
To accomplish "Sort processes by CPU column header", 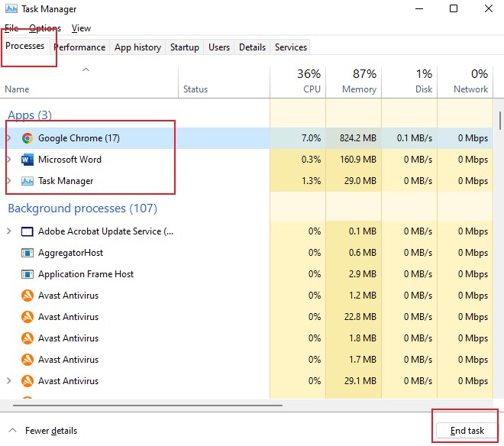I will [x=298, y=82].
